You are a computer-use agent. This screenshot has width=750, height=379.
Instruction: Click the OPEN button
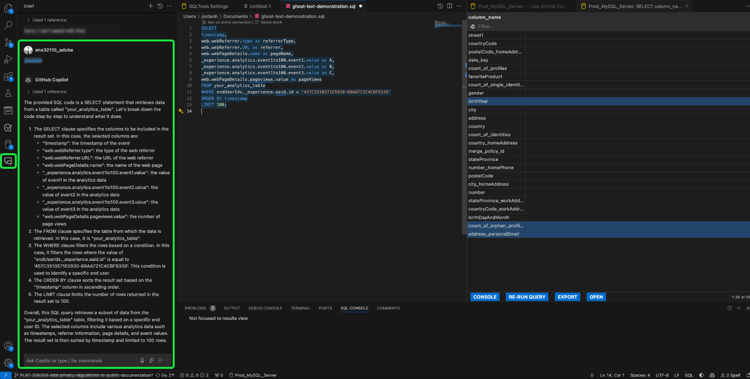[596, 297]
